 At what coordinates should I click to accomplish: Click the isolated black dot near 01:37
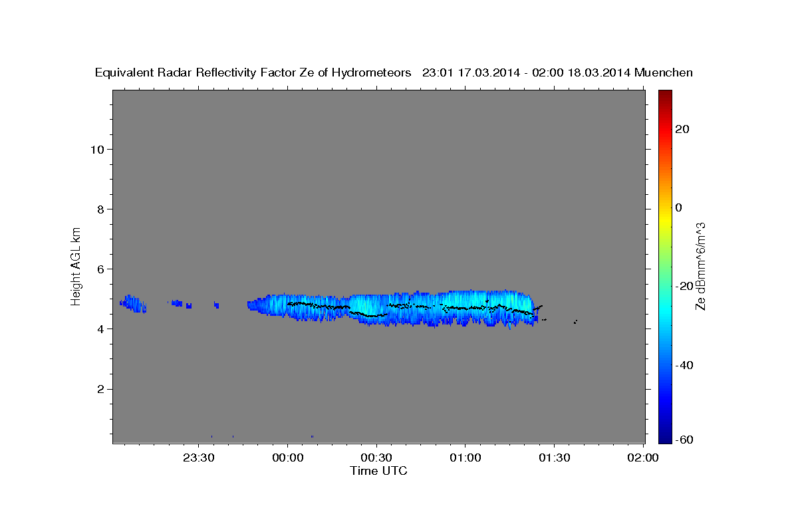(x=575, y=322)
